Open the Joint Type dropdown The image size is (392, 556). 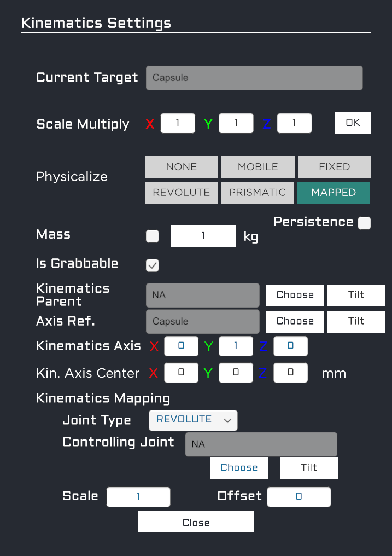click(193, 420)
